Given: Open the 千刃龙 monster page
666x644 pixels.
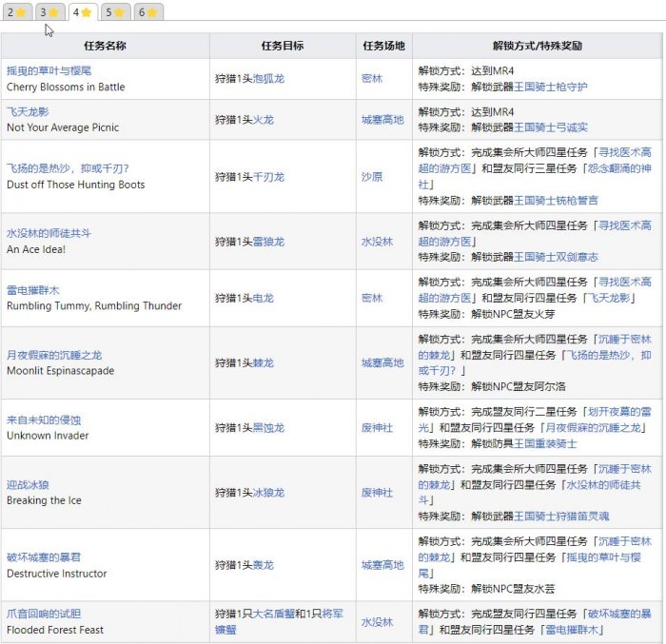Looking at the screenshot, I should (267, 177).
